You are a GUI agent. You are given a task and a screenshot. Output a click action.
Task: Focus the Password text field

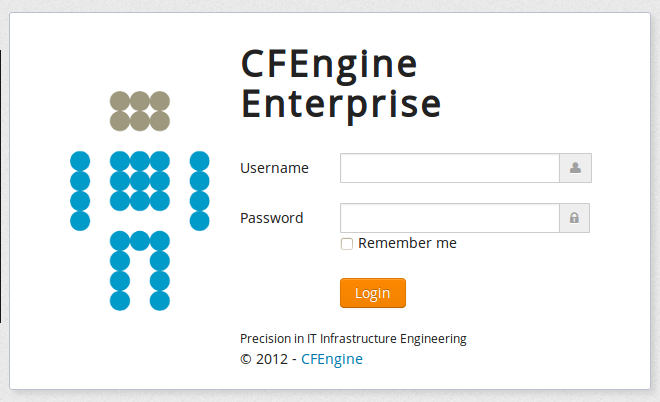click(x=450, y=218)
